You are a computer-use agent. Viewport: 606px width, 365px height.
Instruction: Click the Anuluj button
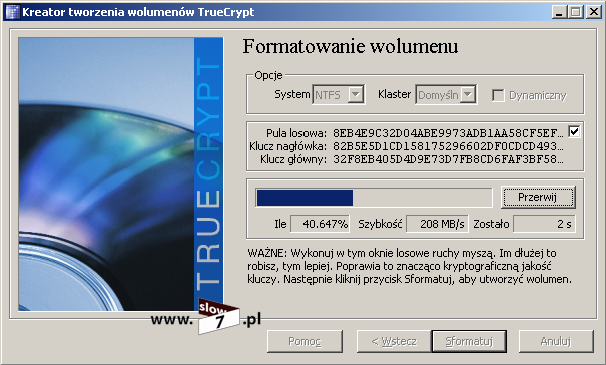[x=556, y=341]
